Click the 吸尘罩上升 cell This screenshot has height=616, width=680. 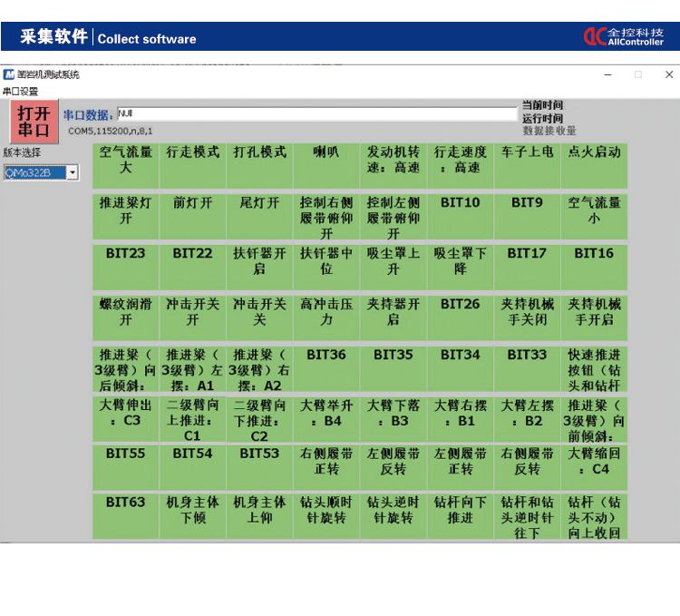pos(393,267)
